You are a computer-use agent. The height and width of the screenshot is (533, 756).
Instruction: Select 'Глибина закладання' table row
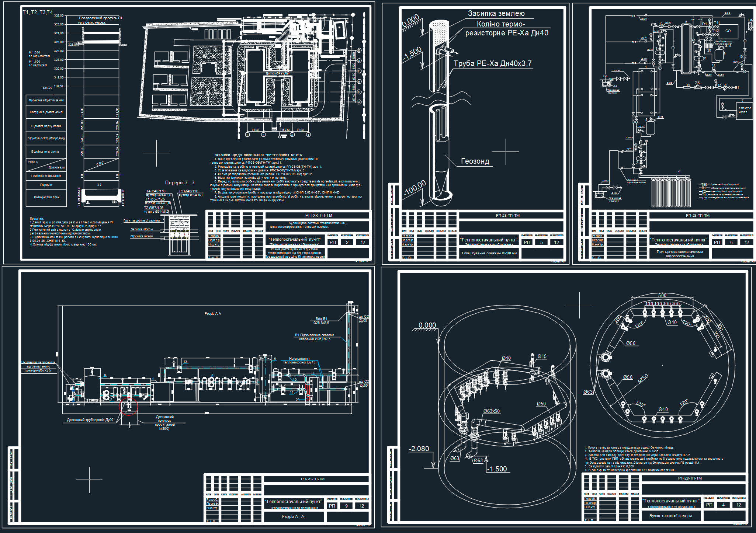tap(46, 176)
